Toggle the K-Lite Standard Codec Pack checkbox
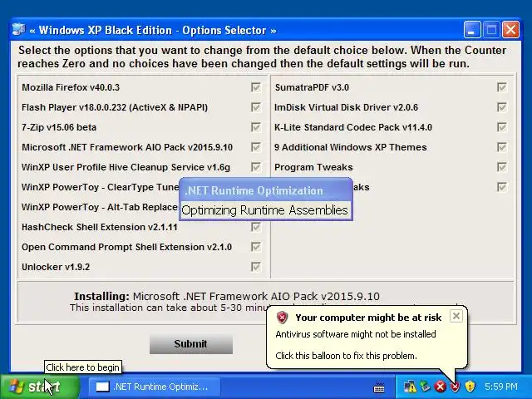 [x=502, y=127]
